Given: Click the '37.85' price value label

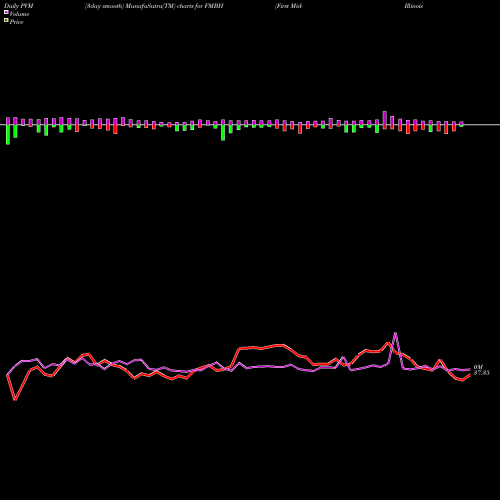Looking at the screenshot, I should point(482,373).
